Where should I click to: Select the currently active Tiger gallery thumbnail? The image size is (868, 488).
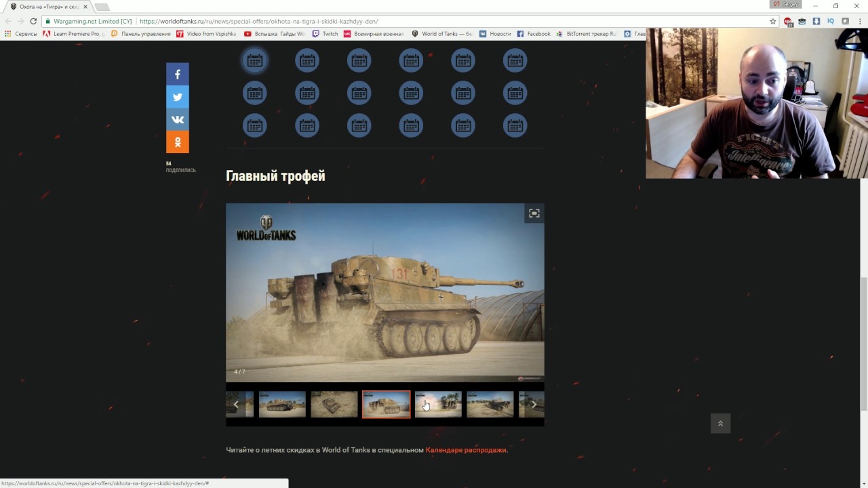tap(386, 405)
